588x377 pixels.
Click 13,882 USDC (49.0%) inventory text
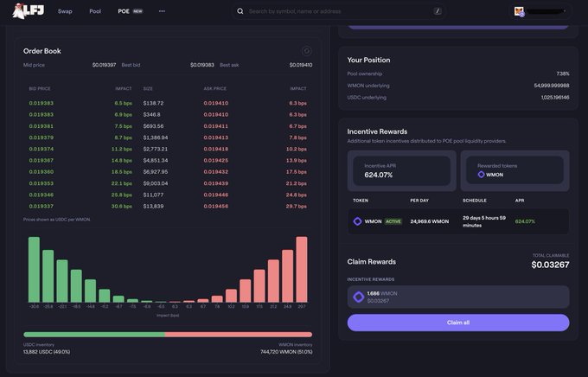point(47,352)
